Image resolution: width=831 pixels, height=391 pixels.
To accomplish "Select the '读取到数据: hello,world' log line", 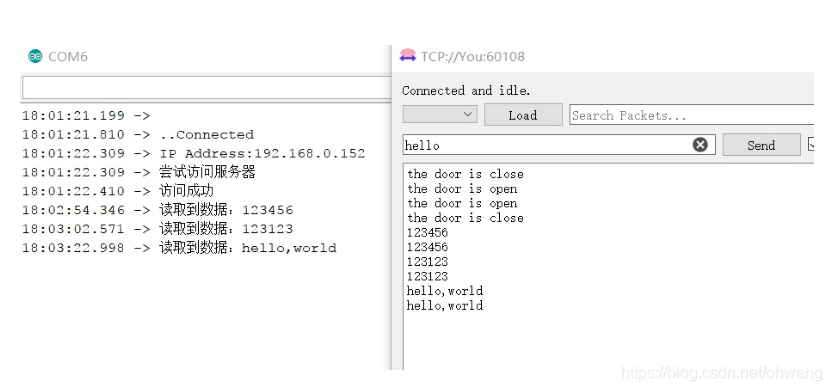I will (x=179, y=248).
